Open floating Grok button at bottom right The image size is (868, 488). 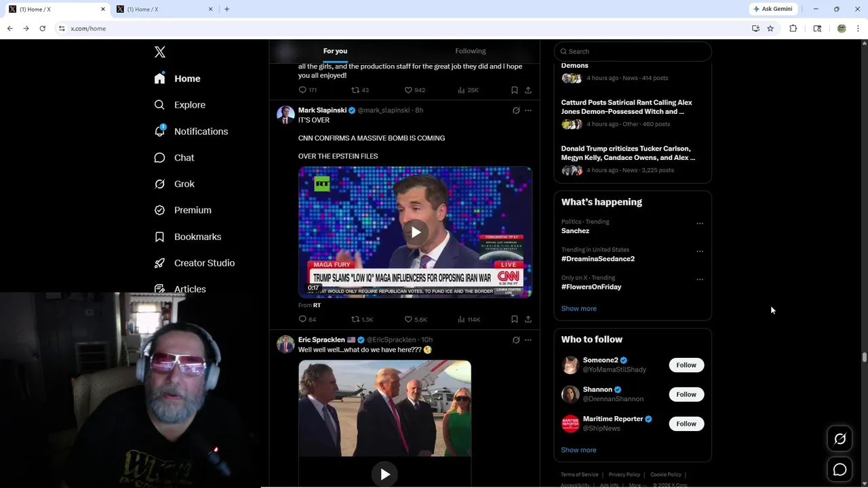[x=840, y=439]
